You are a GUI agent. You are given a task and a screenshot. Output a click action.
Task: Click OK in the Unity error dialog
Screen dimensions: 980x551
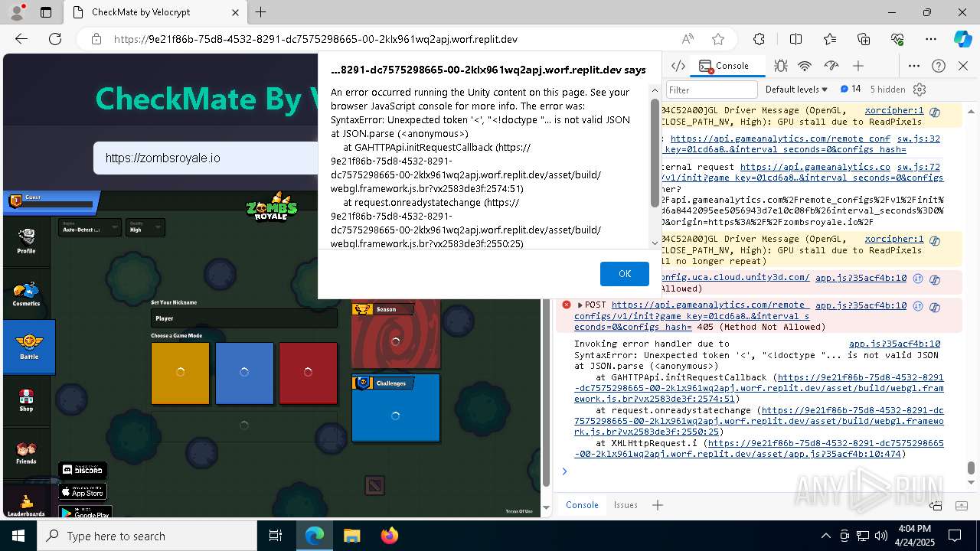point(625,274)
